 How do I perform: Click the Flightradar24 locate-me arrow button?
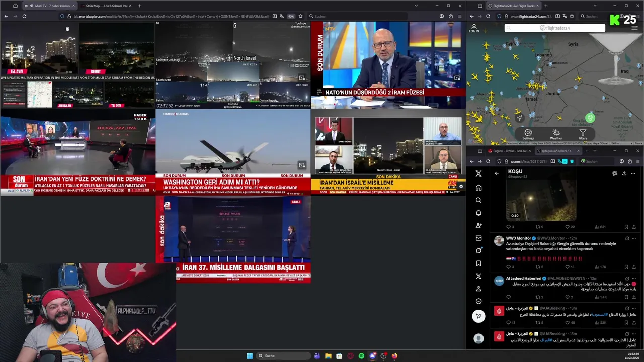pos(519,118)
